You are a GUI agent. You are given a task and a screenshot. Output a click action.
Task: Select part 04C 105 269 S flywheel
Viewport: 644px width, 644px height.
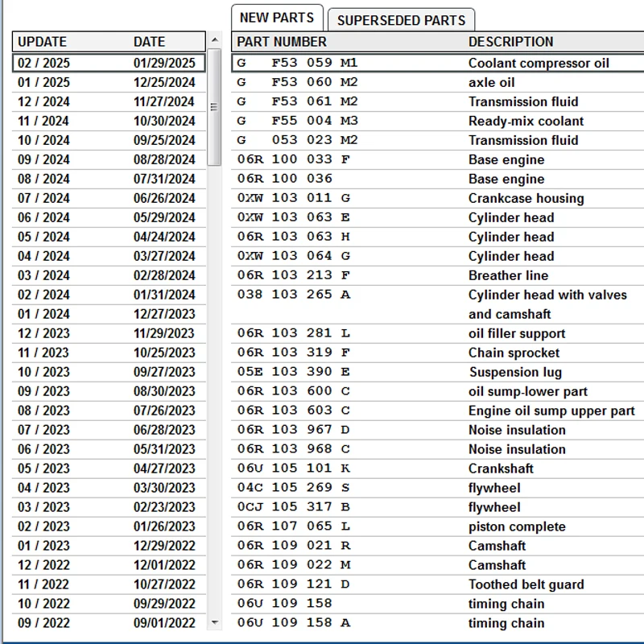(438, 488)
